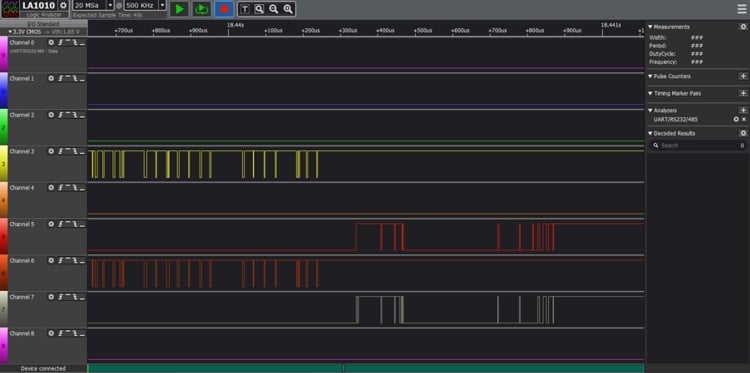The width and height of the screenshot is (750, 373).
Task: Set falling edge trigger on Channel 5
Action: click(75, 224)
